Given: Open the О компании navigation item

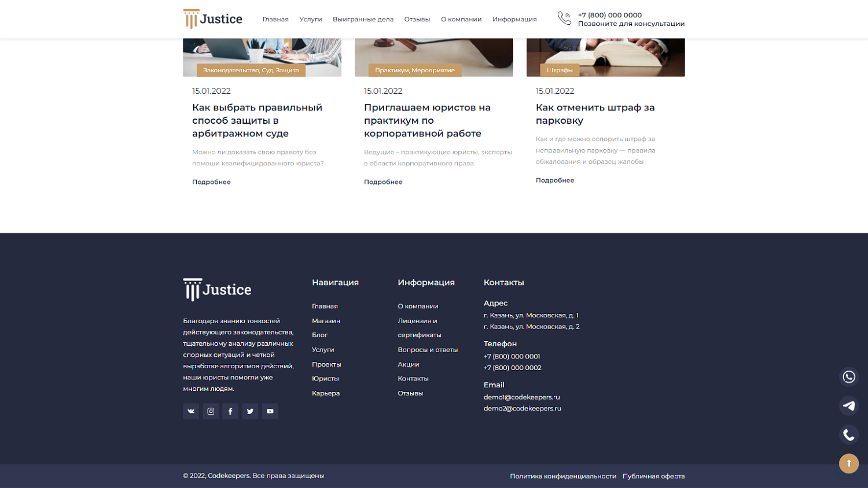Looking at the screenshot, I should (x=461, y=19).
